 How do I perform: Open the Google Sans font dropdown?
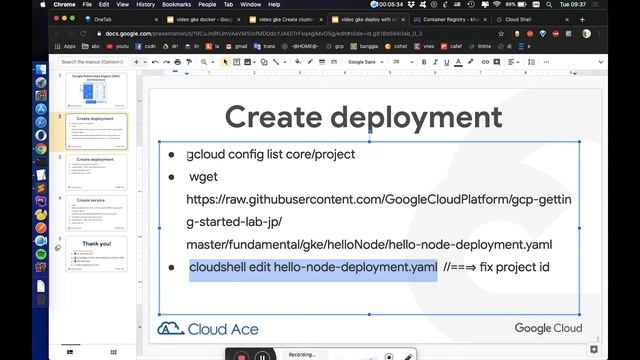pyautogui.click(x=365, y=62)
